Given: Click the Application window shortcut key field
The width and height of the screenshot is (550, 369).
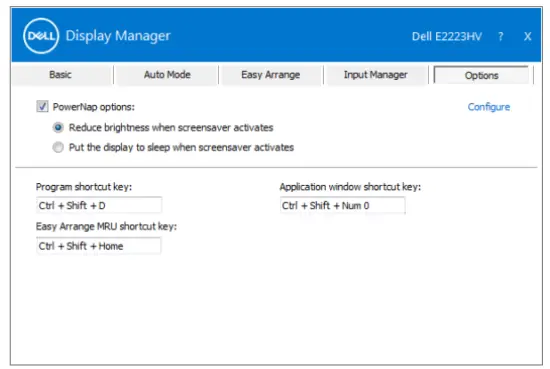Looking at the screenshot, I should [342, 205].
